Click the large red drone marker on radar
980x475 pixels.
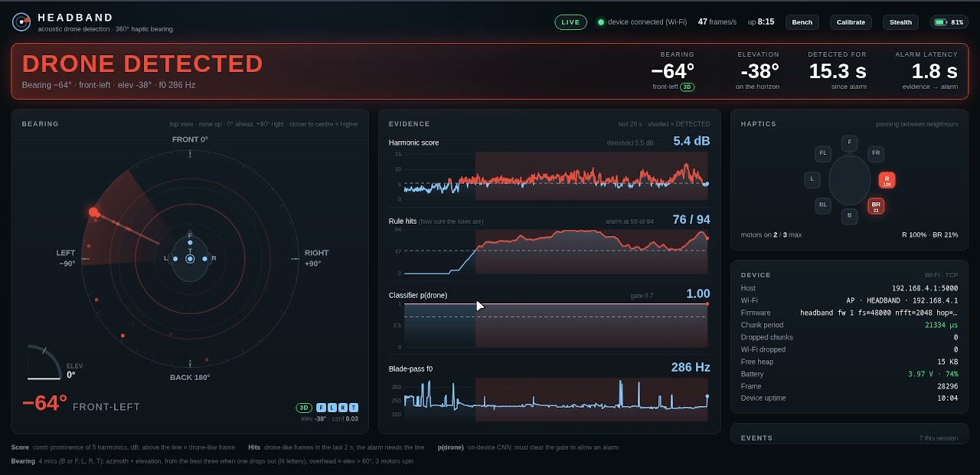[93, 212]
